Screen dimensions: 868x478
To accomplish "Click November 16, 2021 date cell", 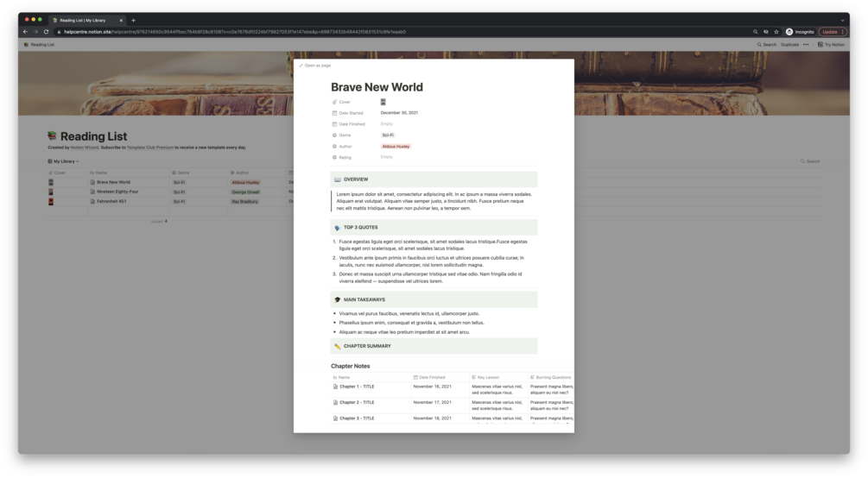I will (x=433, y=387).
